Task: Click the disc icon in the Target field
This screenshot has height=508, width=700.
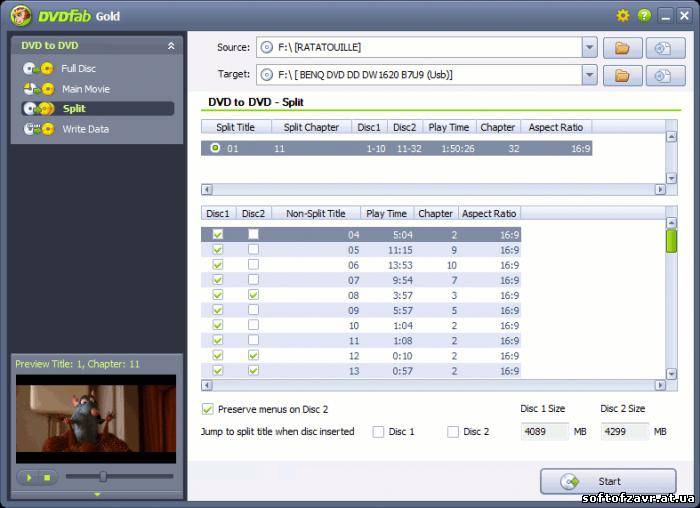Action: (x=267, y=75)
